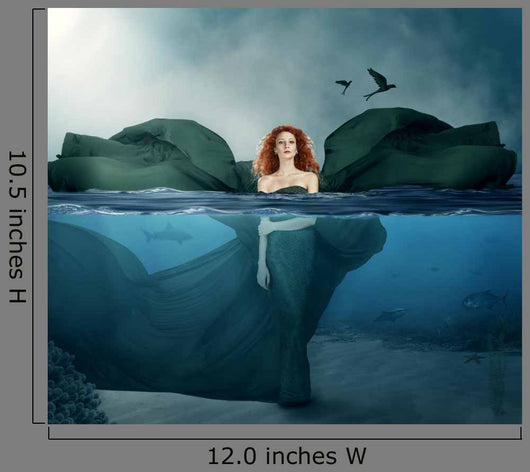
Task: Click the horizontal width measurement bracket
Action: tap(285, 434)
